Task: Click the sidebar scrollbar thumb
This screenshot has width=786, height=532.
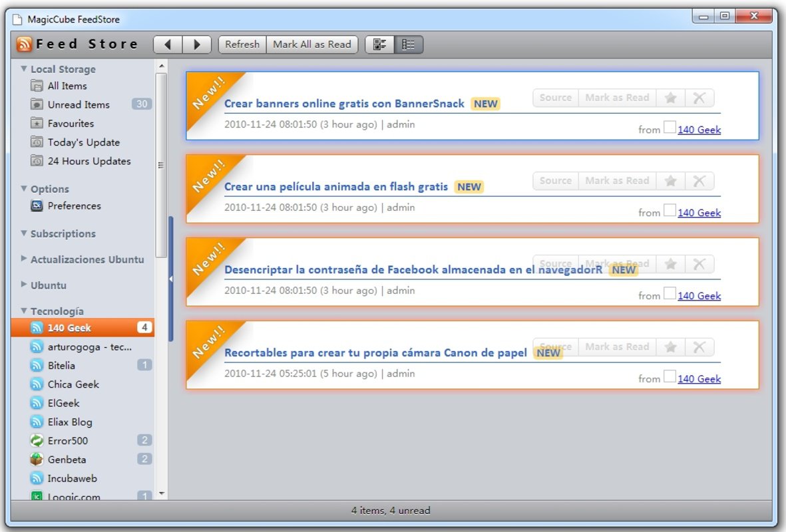Action: click(x=161, y=166)
